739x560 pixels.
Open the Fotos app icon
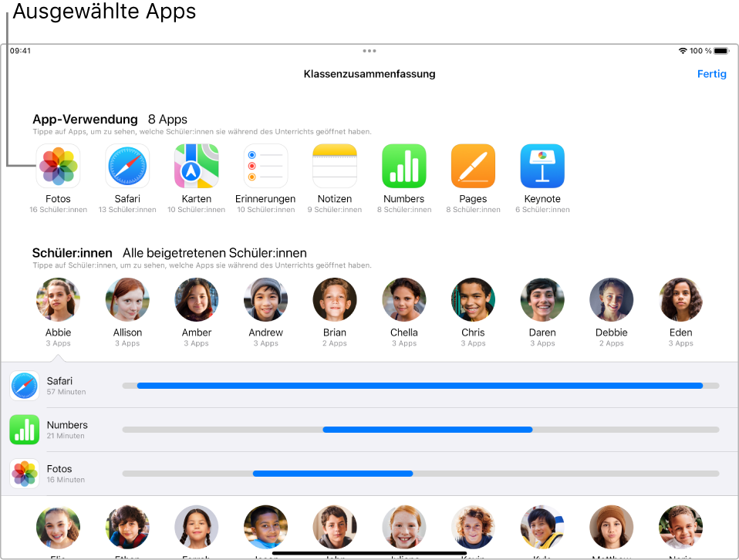point(58,166)
